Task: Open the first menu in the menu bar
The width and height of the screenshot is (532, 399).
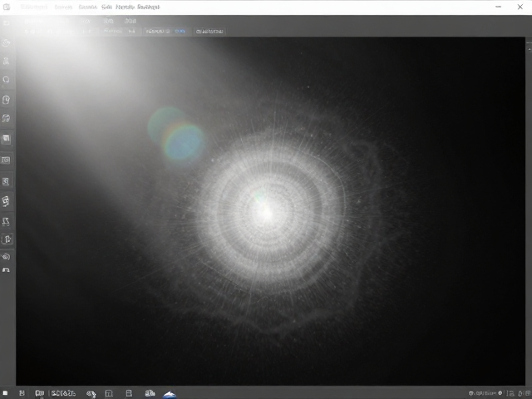Action: click(x=33, y=7)
